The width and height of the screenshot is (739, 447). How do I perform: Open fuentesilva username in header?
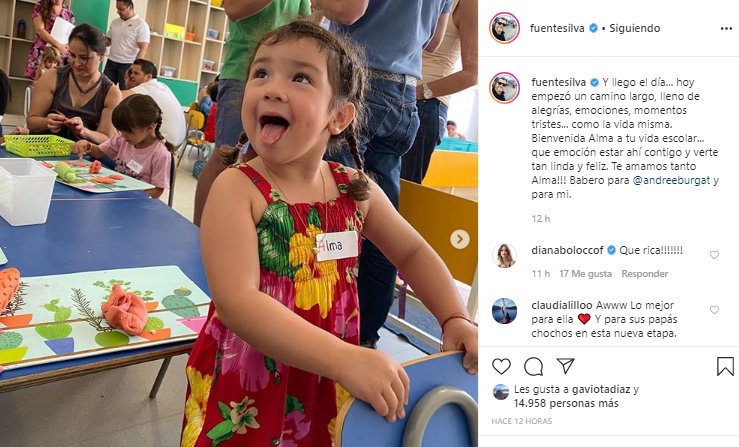click(557, 28)
